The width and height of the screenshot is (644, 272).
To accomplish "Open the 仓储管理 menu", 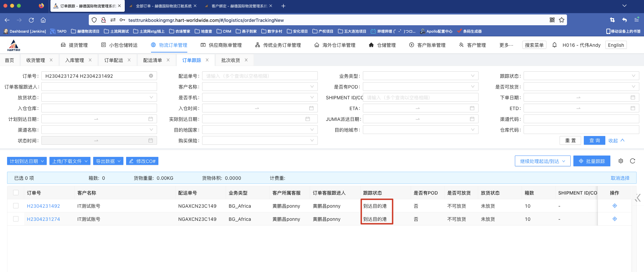I will click(x=382, y=45).
